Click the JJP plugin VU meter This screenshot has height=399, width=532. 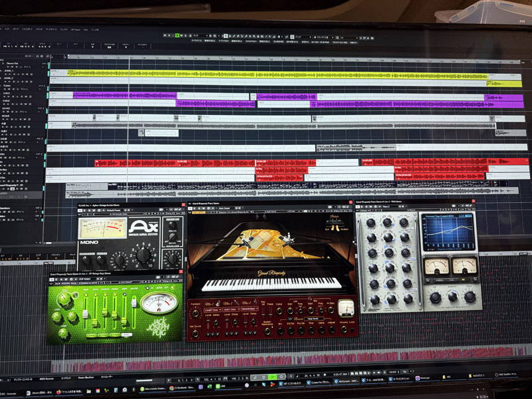coord(159,303)
